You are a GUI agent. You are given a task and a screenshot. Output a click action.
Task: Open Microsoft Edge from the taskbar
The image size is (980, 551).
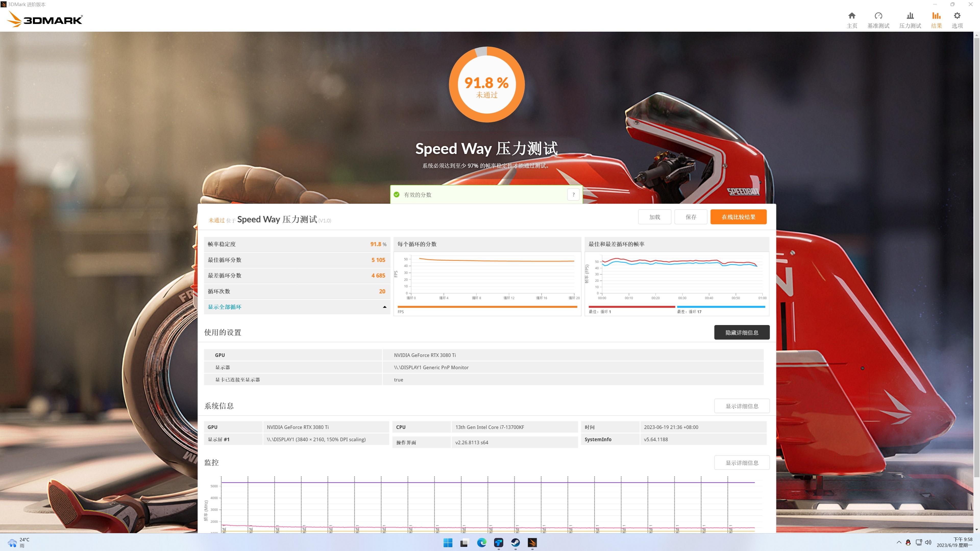[482, 543]
